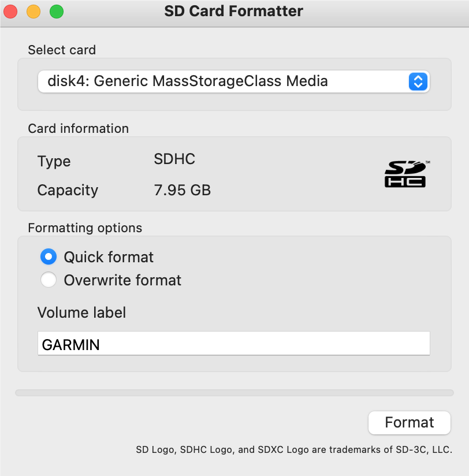Minimize window with the yellow button
The image size is (469, 476).
pos(33,12)
